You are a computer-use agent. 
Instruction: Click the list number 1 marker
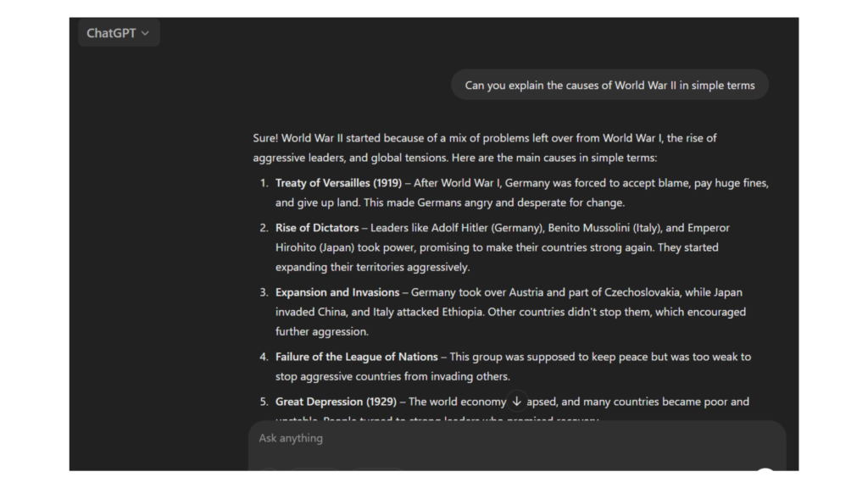(264, 183)
